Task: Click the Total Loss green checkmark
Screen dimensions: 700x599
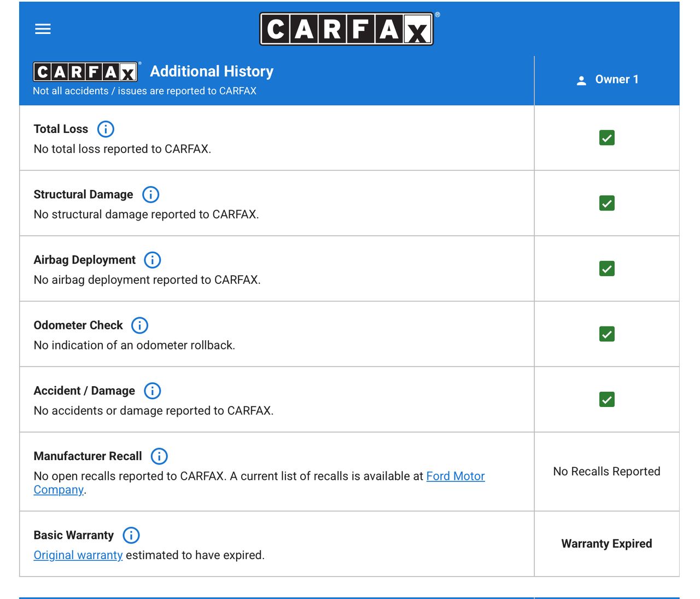Action: (x=606, y=138)
